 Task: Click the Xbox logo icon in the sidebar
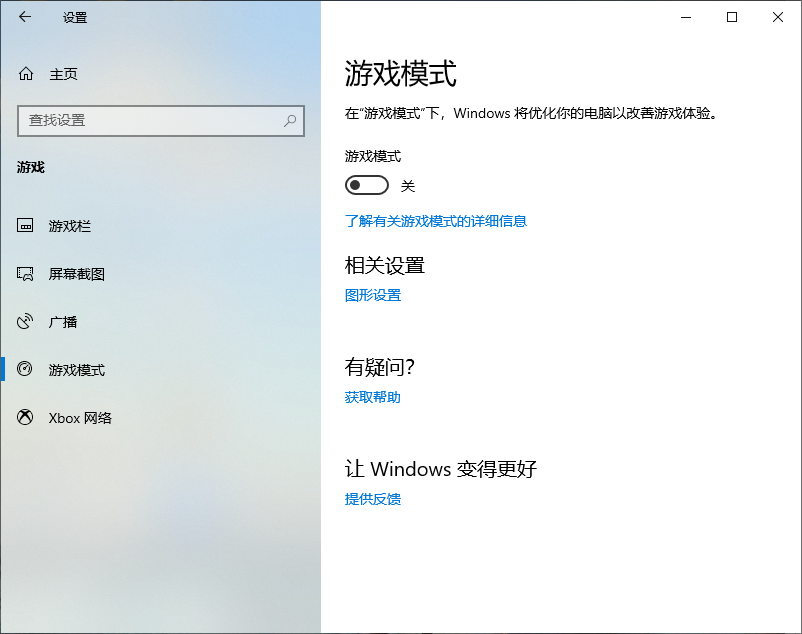point(26,418)
